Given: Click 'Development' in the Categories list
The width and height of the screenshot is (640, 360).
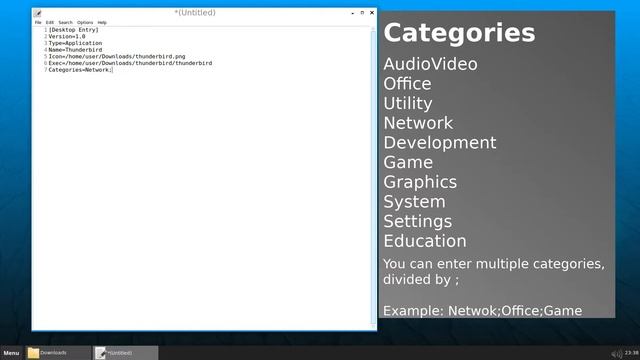Looking at the screenshot, I should 440,143.
